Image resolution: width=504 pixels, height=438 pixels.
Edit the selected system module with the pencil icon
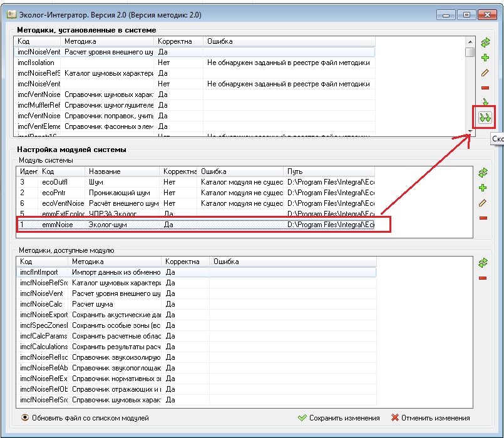point(483,203)
